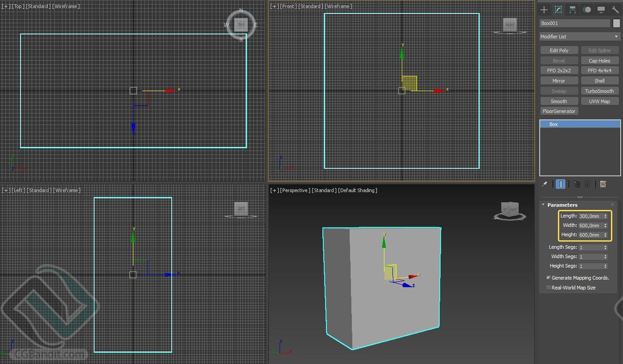Click Make Unique icon in modifier stack
The height and width of the screenshot is (364, 623).
[577, 184]
